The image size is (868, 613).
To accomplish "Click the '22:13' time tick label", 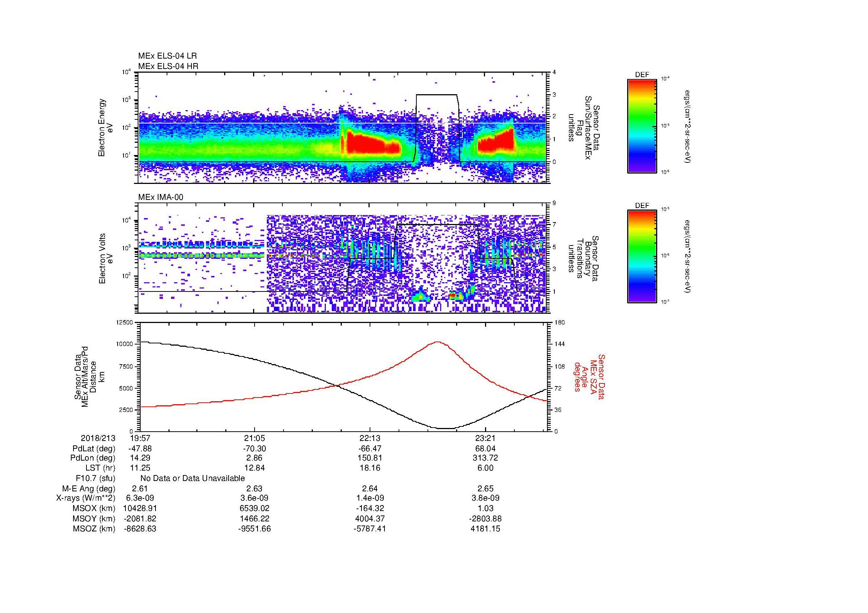I will coord(370,438).
